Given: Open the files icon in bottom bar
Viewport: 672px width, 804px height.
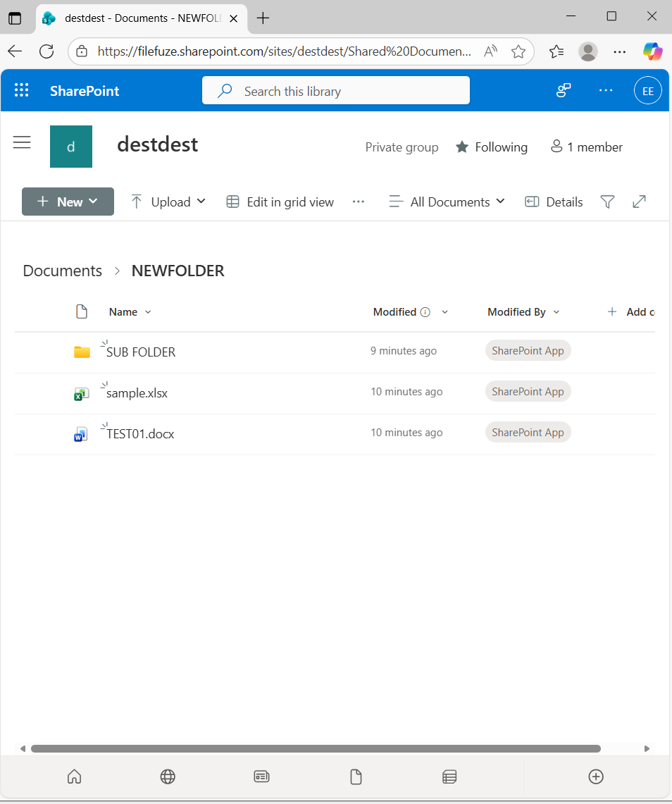Looking at the screenshot, I should (356, 777).
